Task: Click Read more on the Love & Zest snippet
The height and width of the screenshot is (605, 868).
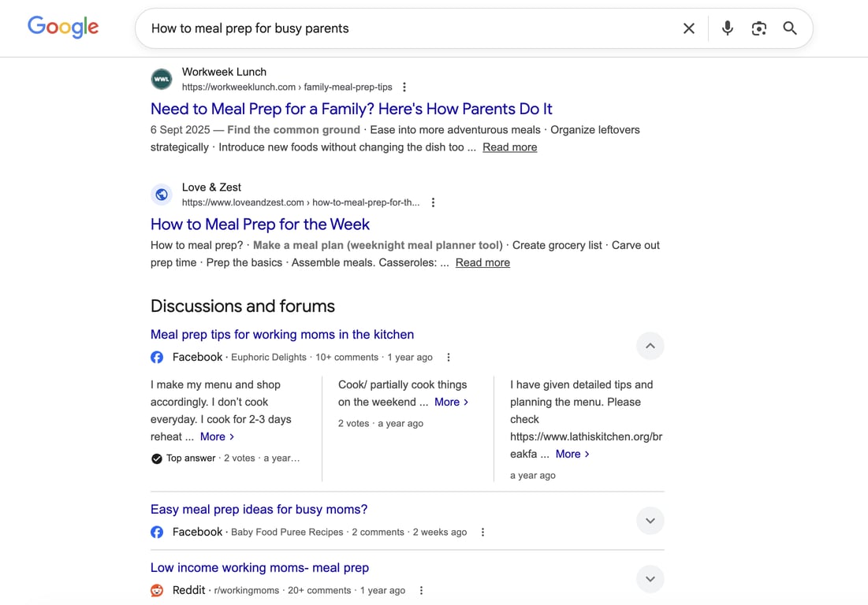Action: point(482,262)
